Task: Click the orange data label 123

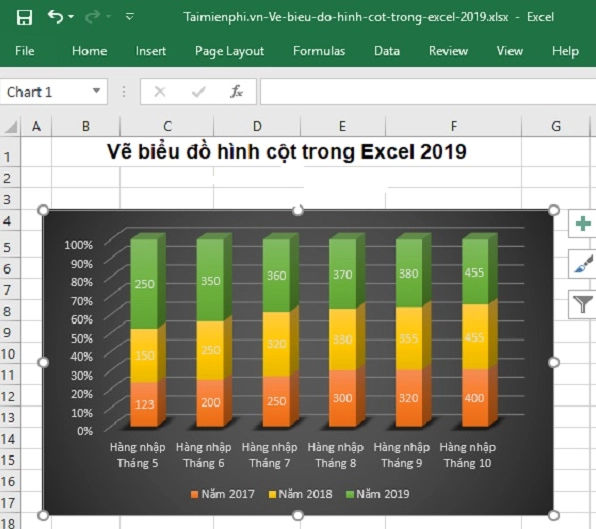Action: coord(144,404)
